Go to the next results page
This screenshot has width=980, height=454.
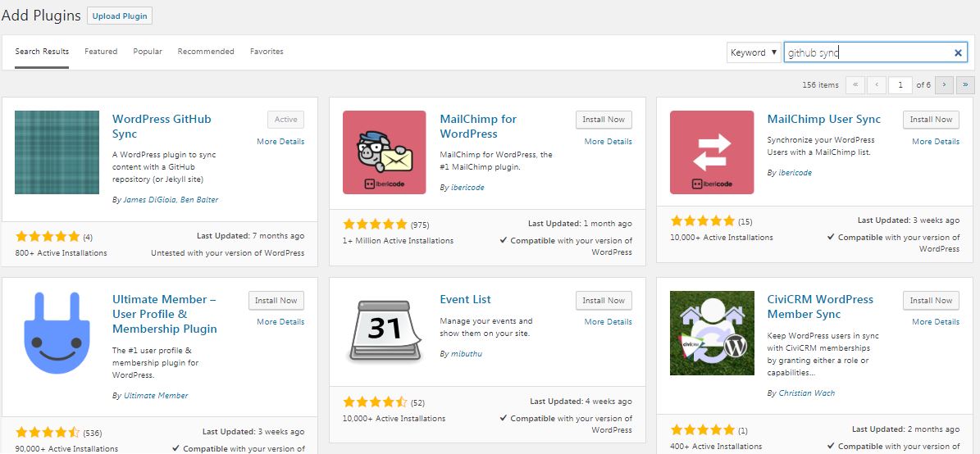coord(945,85)
